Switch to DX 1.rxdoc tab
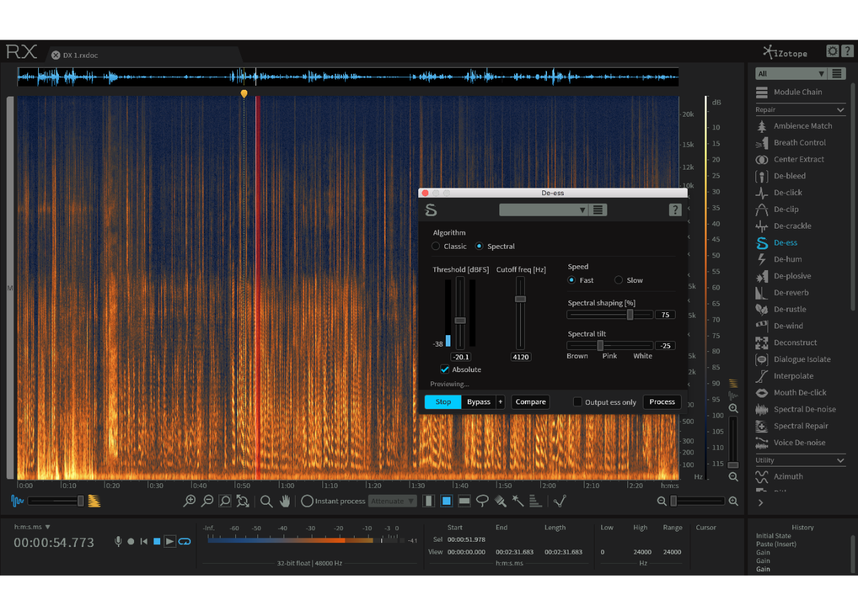 click(x=80, y=56)
